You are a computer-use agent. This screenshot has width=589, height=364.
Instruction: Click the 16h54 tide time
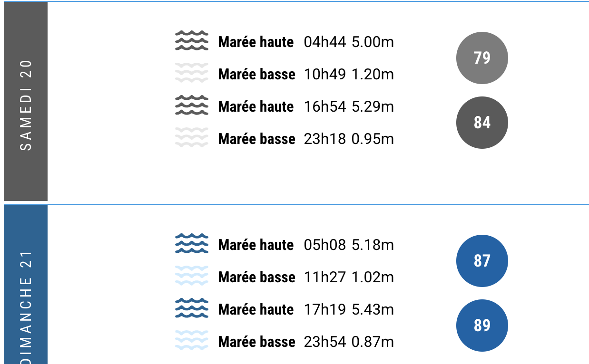(x=325, y=107)
